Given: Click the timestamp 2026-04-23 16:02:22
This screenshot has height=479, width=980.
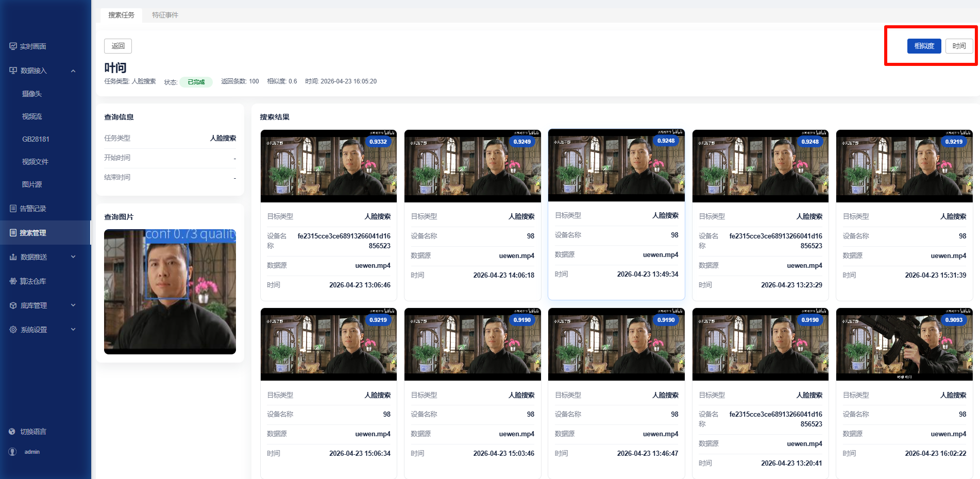Looking at the screenshot, I should [936, 453].
